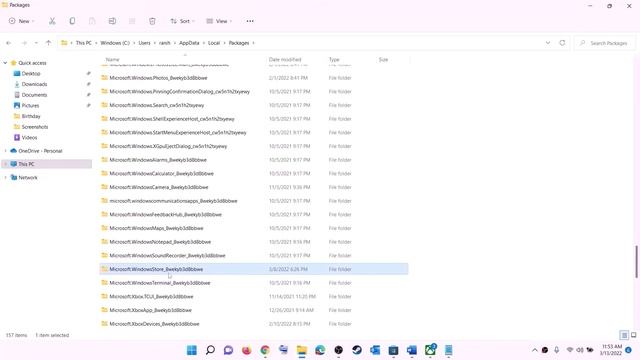Select AppData in the address path

(x=189, y=43)
